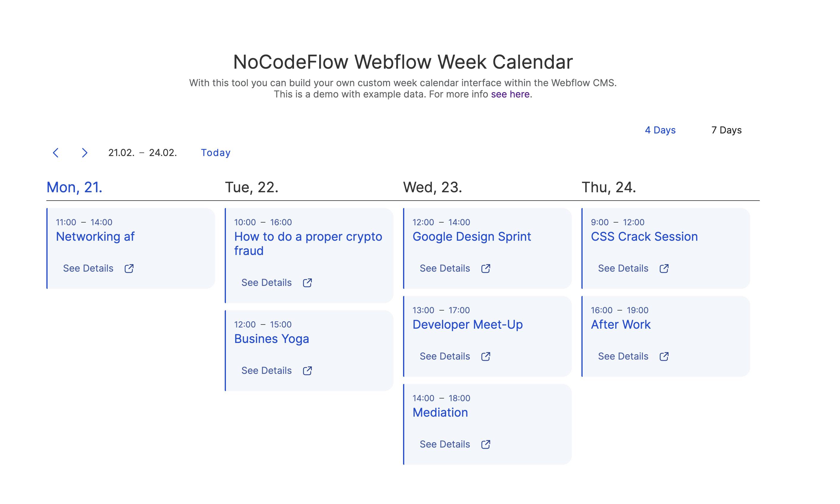Switch to the 4 Days view
840x504 pixels.
(660, 130)
